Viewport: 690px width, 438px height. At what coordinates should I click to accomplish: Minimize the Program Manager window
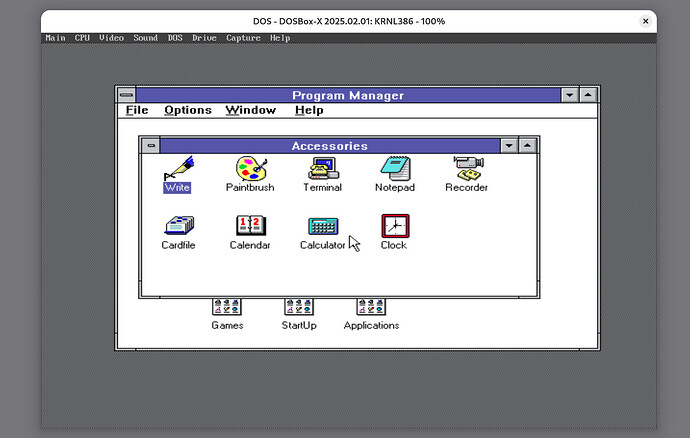[x=570, y=95]
